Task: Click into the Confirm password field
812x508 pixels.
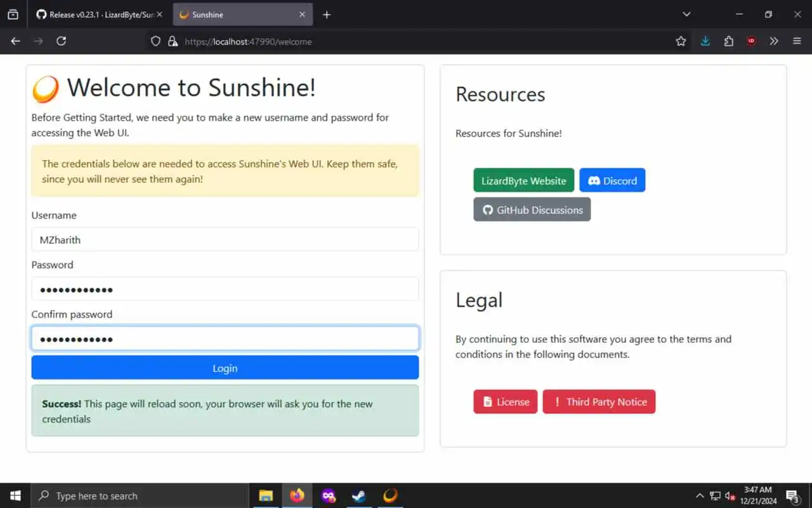Action: click(x=225, y=338)
